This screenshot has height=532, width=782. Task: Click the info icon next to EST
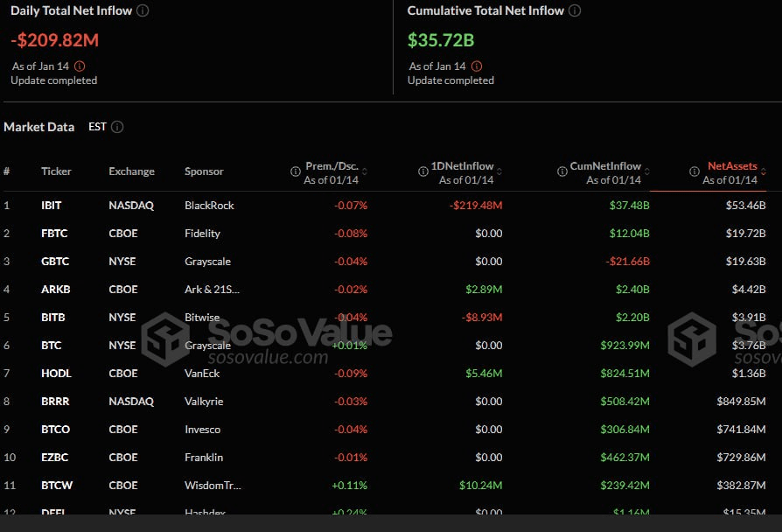point(117,127)
